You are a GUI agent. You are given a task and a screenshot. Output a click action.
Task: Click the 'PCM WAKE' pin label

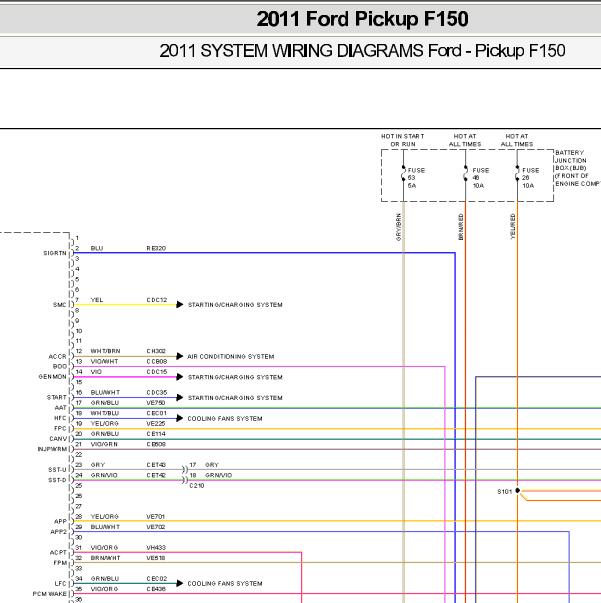click(50, 594)
